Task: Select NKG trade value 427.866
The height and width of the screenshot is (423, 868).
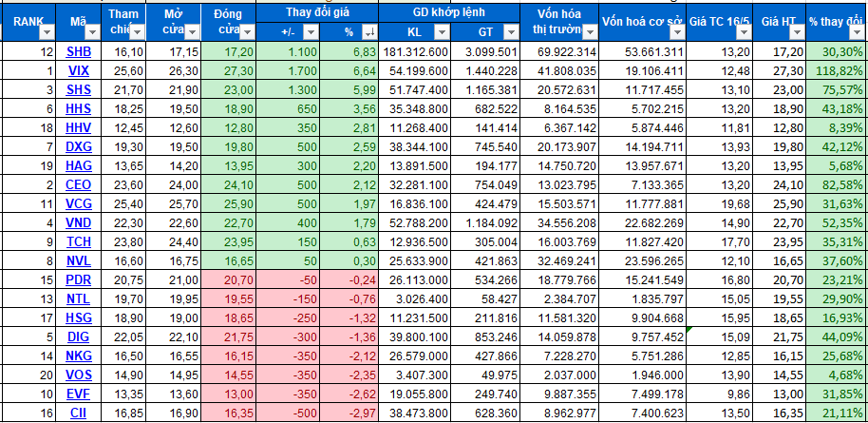Action: (x=485, y=356)
